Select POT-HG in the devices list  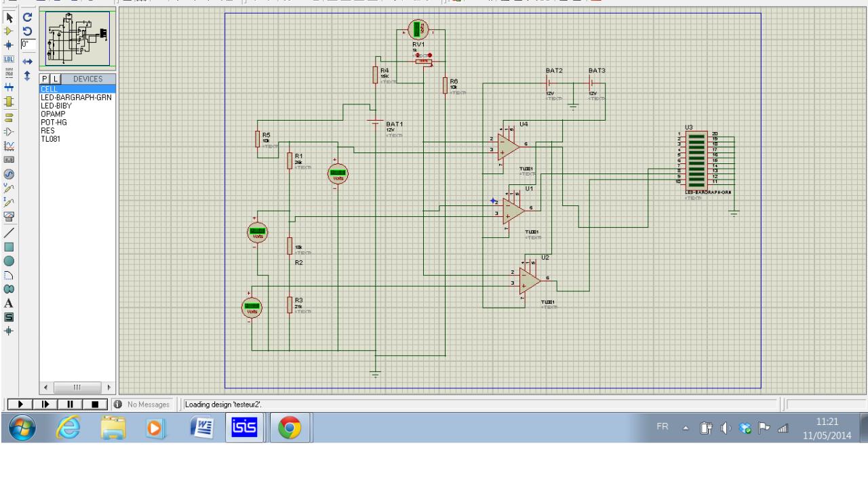click(77, 122)
